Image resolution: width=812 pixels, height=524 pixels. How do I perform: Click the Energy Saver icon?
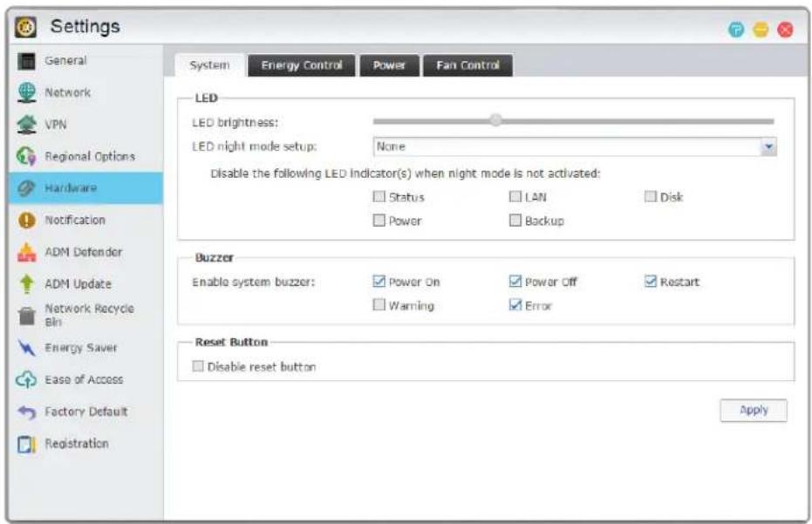tap(26, 348)
